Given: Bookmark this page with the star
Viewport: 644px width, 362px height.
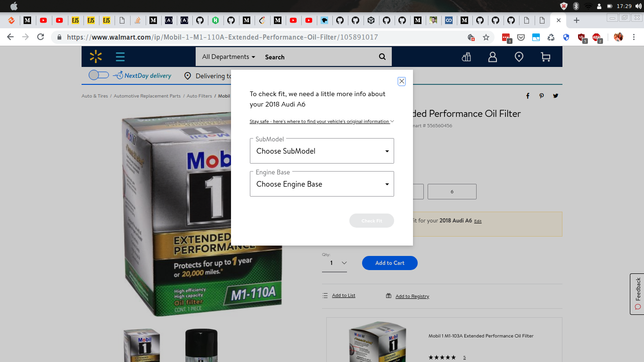Looking at the screenshot, I should click(486, 37).
